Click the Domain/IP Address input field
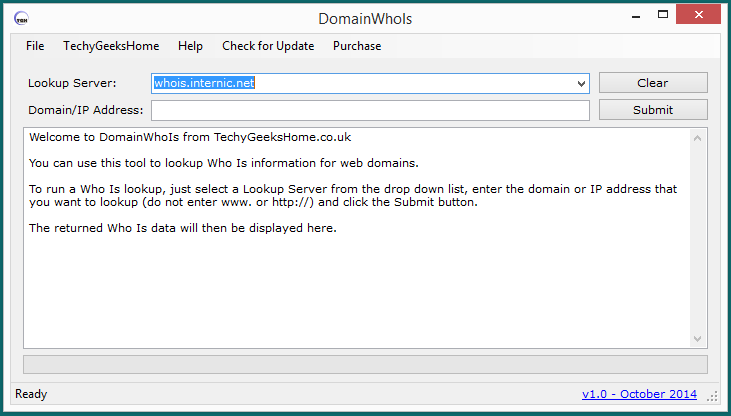The height and width of the screenshot is (416, 731). click(370, 111)
